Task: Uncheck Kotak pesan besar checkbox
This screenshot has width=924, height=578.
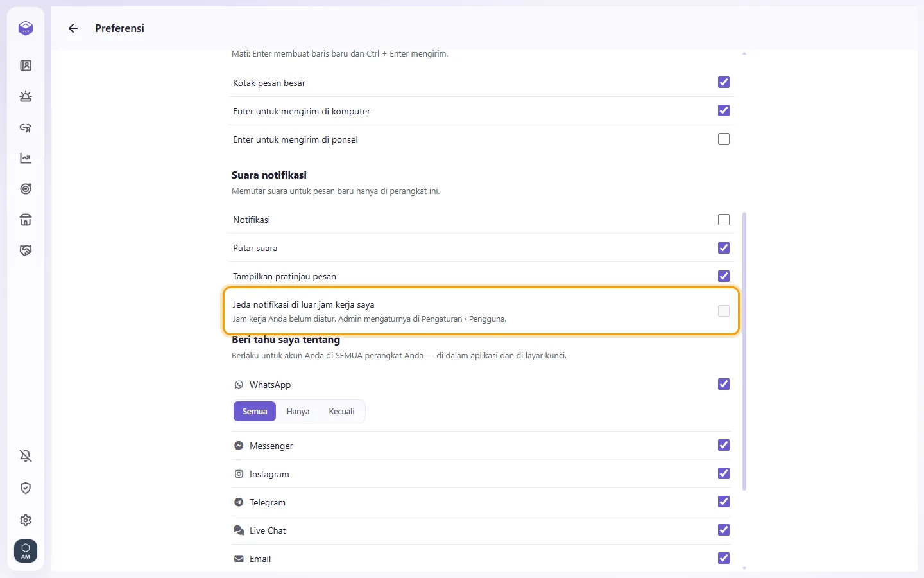Action: [x=724, y=82]
